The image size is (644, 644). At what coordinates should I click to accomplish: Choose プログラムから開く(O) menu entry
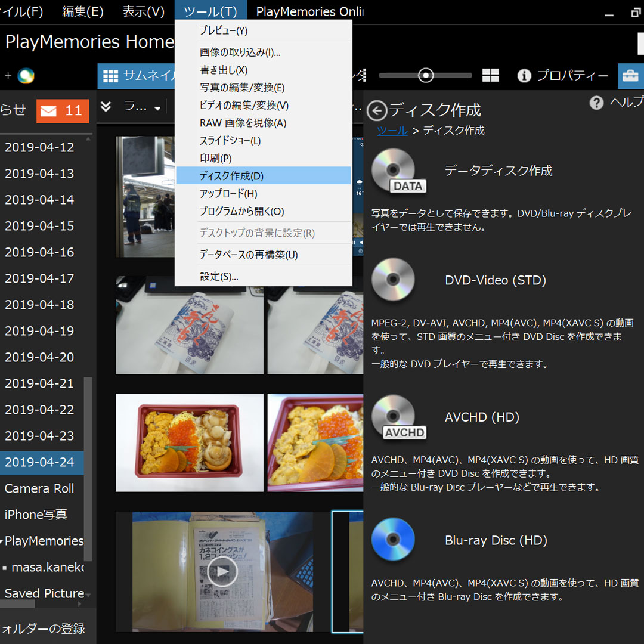pyautogui.click(x=264, y=211)
